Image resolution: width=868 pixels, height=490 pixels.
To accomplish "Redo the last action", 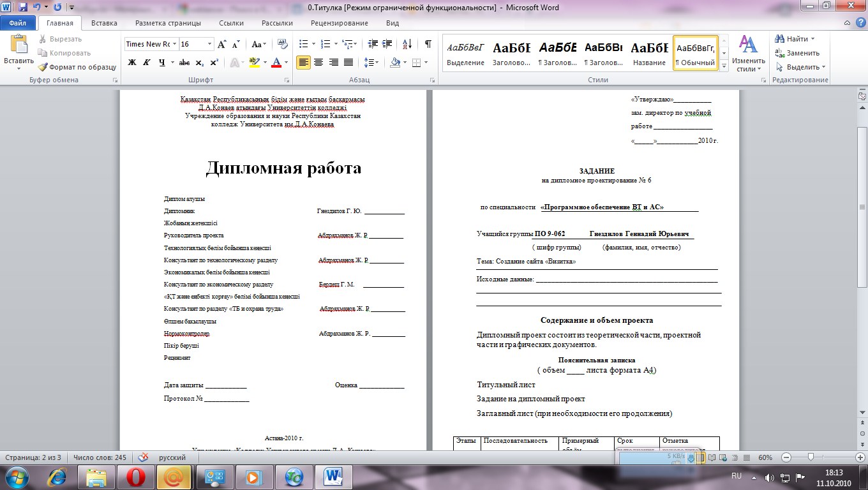I will click(x=58, y=8).
